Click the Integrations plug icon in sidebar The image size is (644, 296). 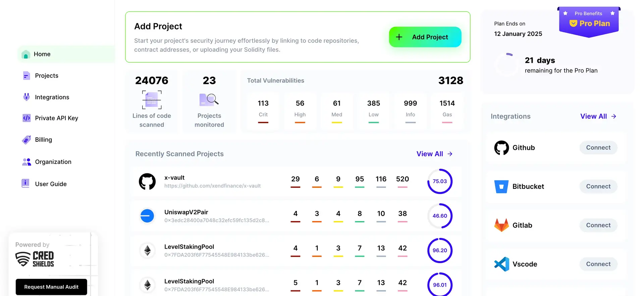click(26, 97)
